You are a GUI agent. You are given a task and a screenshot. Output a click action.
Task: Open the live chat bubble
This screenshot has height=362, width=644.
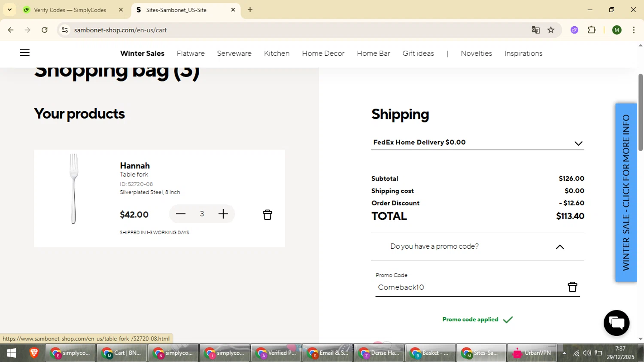(617, 323)
